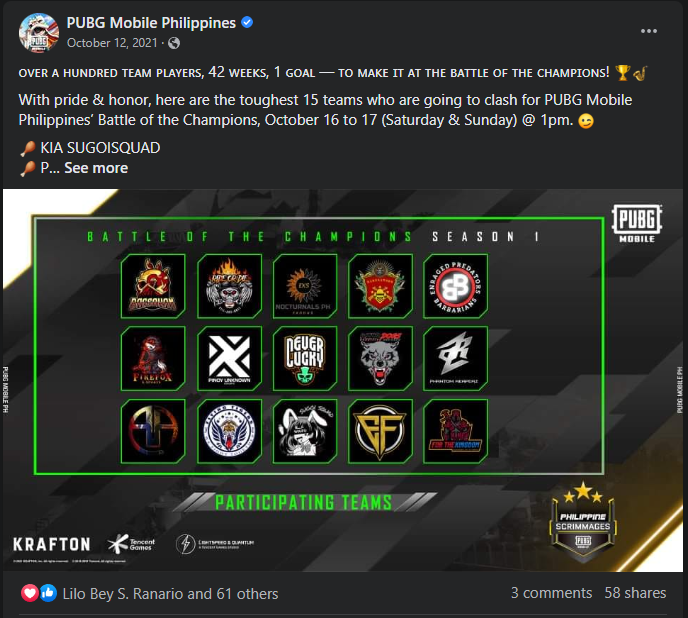Click the Phantom Reaperz team logo
This screenshot has width=688, height=618.
455,359
